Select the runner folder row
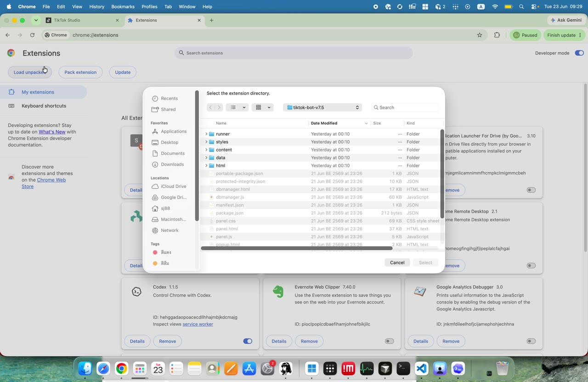 321,134
